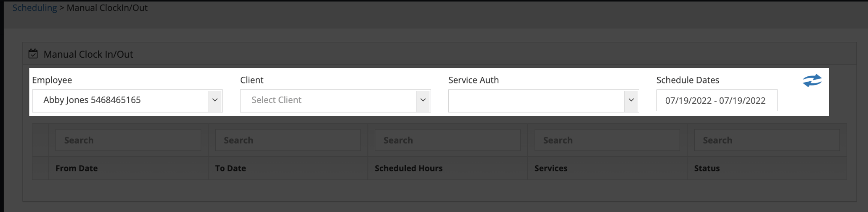868x212 pixels.
Task: Click the search box above Services
Action: (x=607, y=140)
